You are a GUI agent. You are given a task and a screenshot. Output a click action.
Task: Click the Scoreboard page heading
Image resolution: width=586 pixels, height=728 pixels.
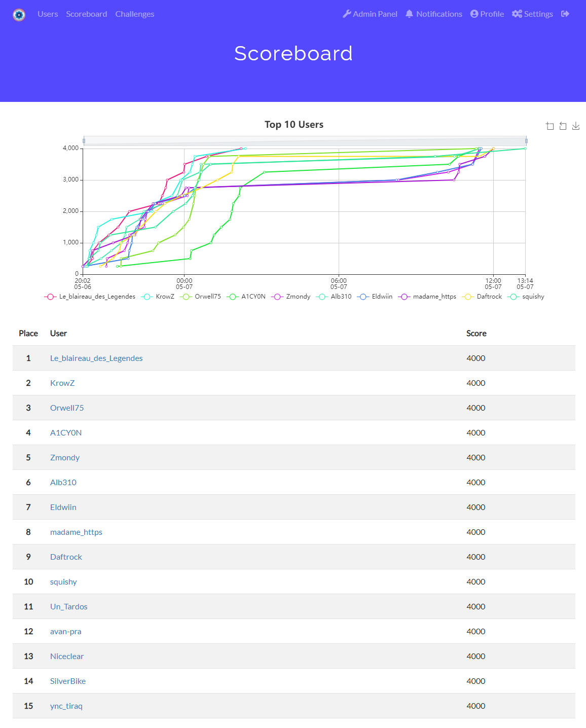point(294,53)
